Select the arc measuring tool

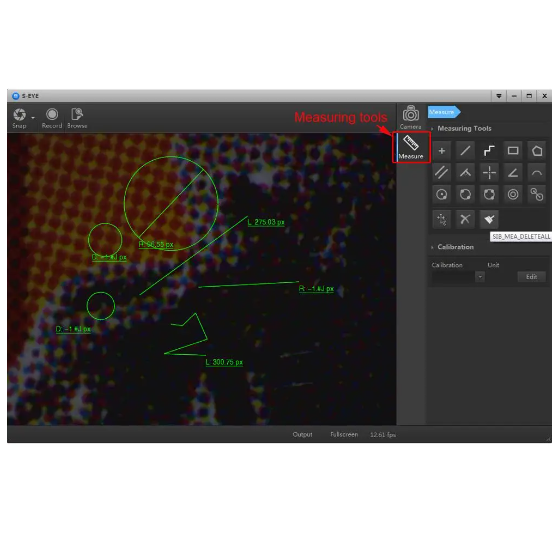[537, 173]
